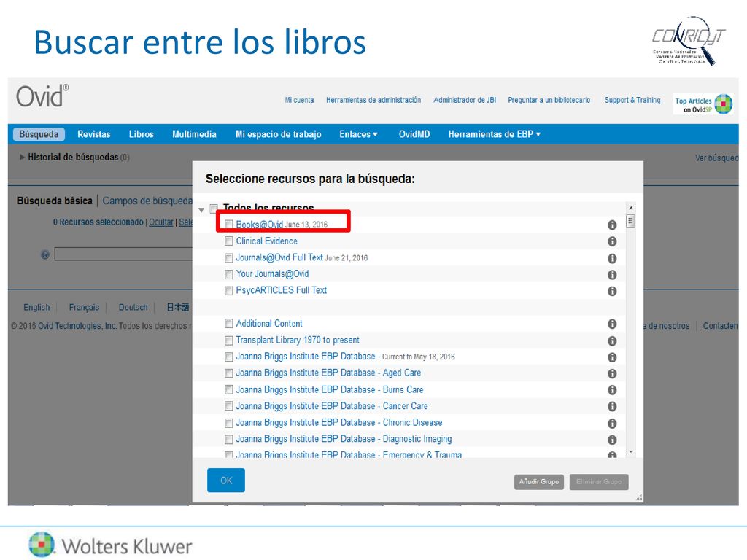Collapse Todos los recursos tree
Viewport: 747px width, 560px height.
pyautogui.click(x=201, y=209)
